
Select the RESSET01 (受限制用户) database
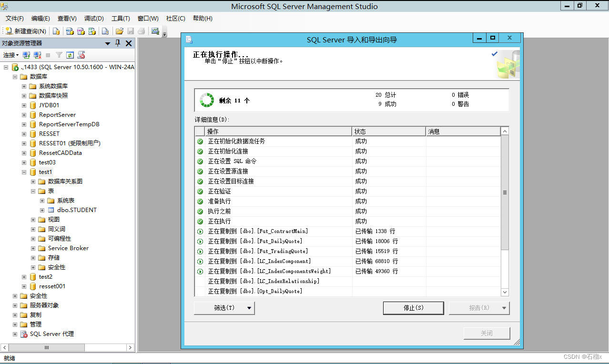(x=70, y=143)
